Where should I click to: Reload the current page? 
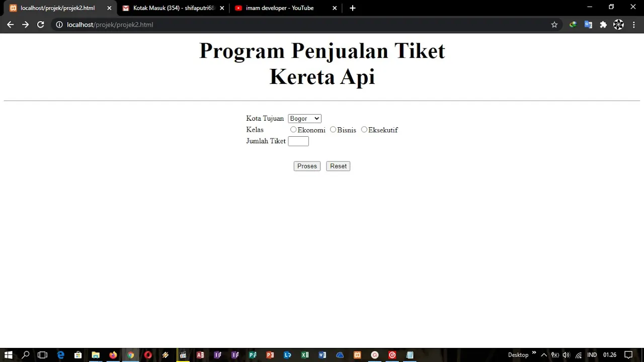[x=41, y=25]
